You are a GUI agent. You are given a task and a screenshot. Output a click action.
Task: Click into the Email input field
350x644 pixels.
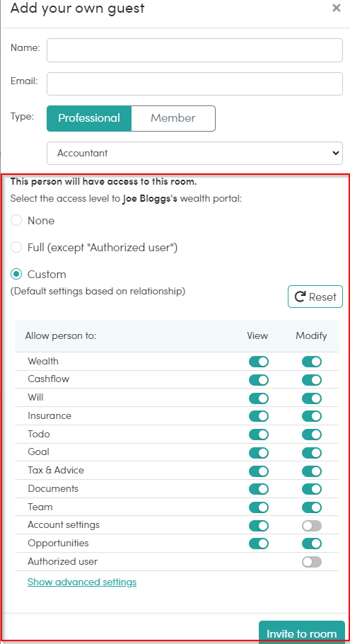pyautogui.click(x=194, y=84)
